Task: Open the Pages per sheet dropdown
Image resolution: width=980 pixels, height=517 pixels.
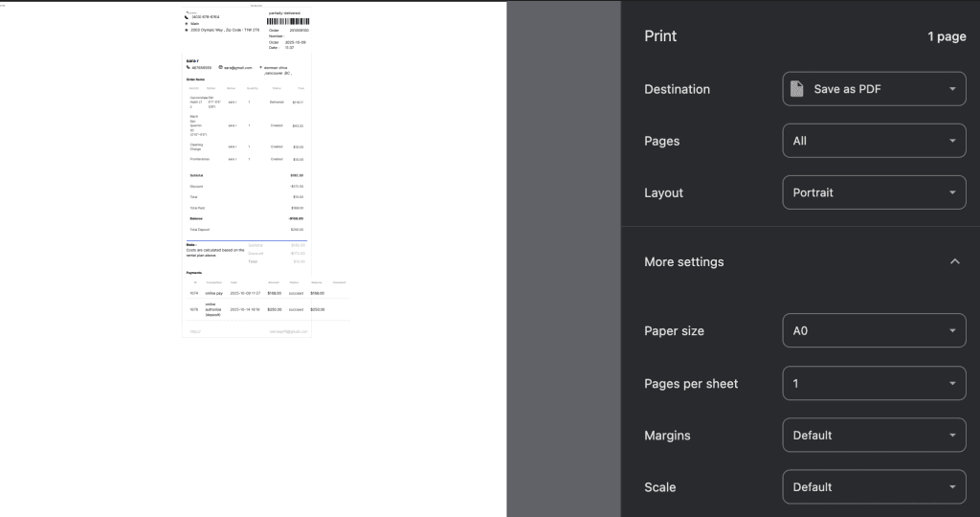Action: pos(873,383)
